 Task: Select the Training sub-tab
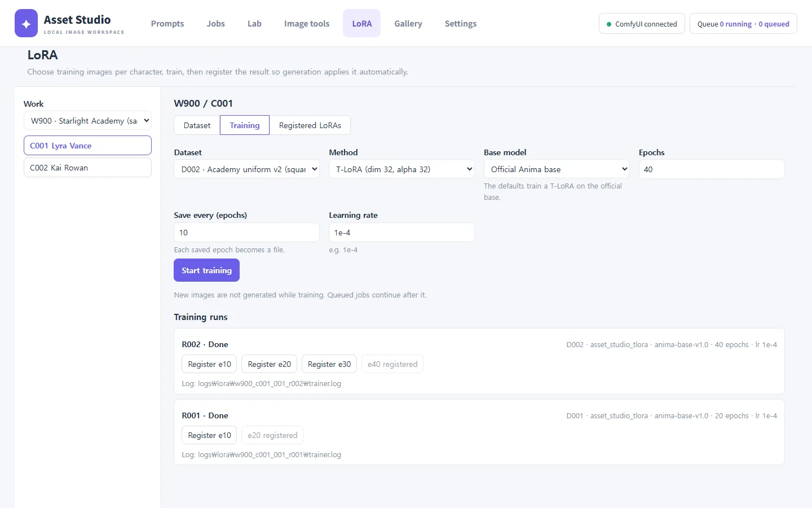tap(245, 125)
